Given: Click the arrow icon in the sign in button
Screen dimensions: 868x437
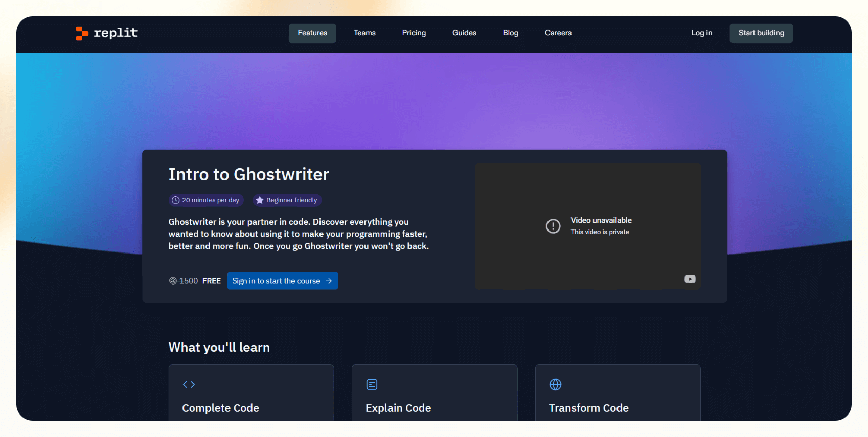Looking at the screenshot, I should pyautogui.click(x=329, y=281).
